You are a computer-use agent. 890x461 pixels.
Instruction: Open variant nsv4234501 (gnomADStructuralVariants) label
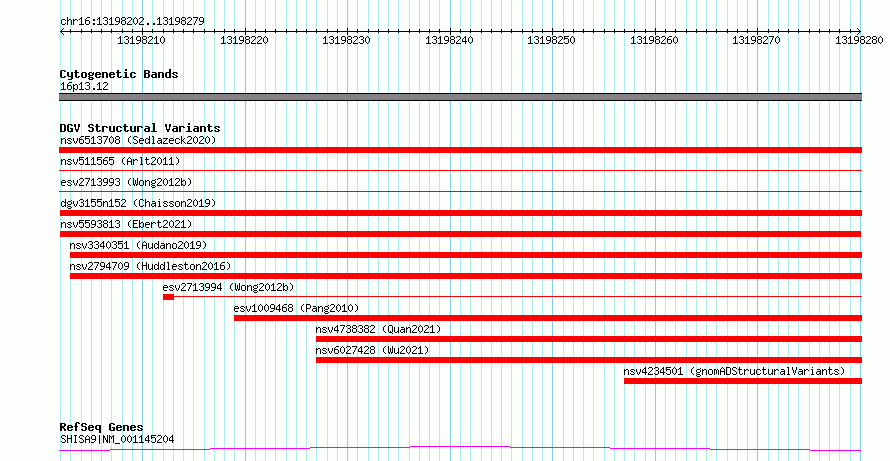pyautogui.click(x=734, y=371)
